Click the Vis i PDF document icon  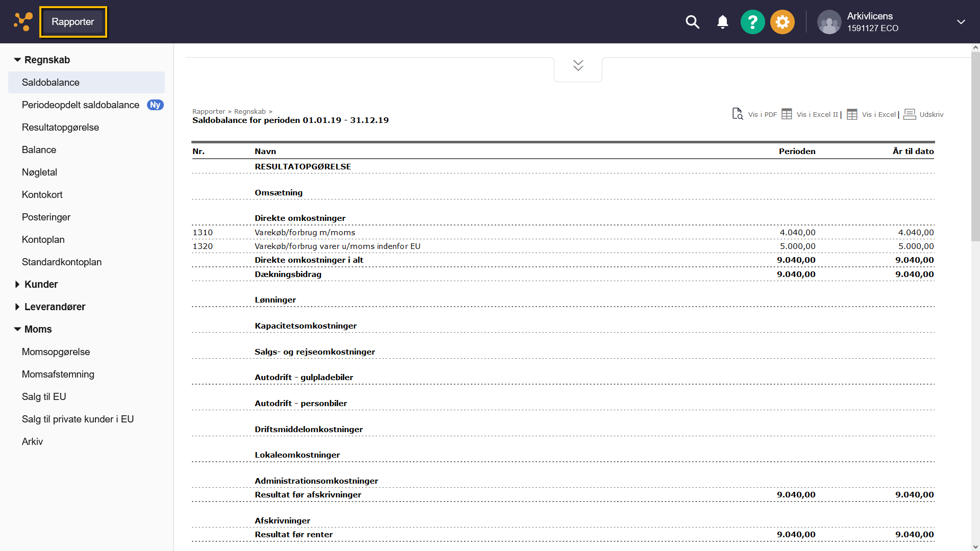737,114
